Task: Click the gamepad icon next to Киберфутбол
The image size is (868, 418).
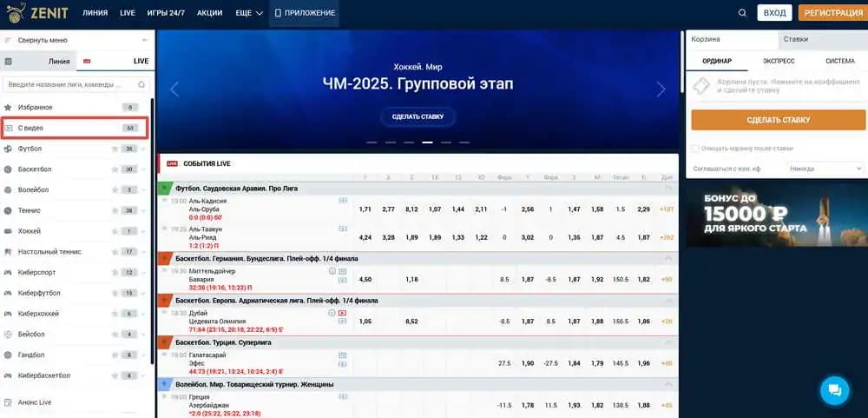Action: (8, 293)
